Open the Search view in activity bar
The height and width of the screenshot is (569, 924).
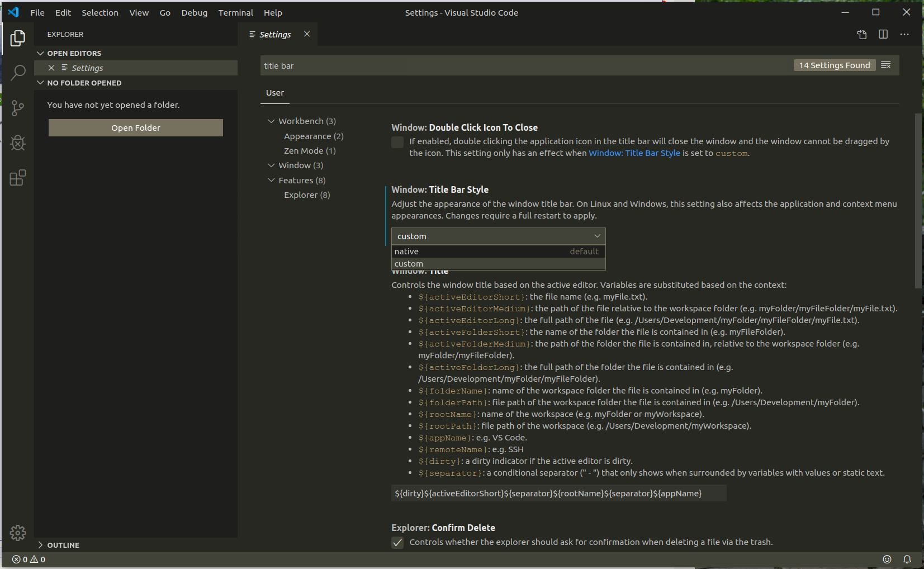click(17, 72)
